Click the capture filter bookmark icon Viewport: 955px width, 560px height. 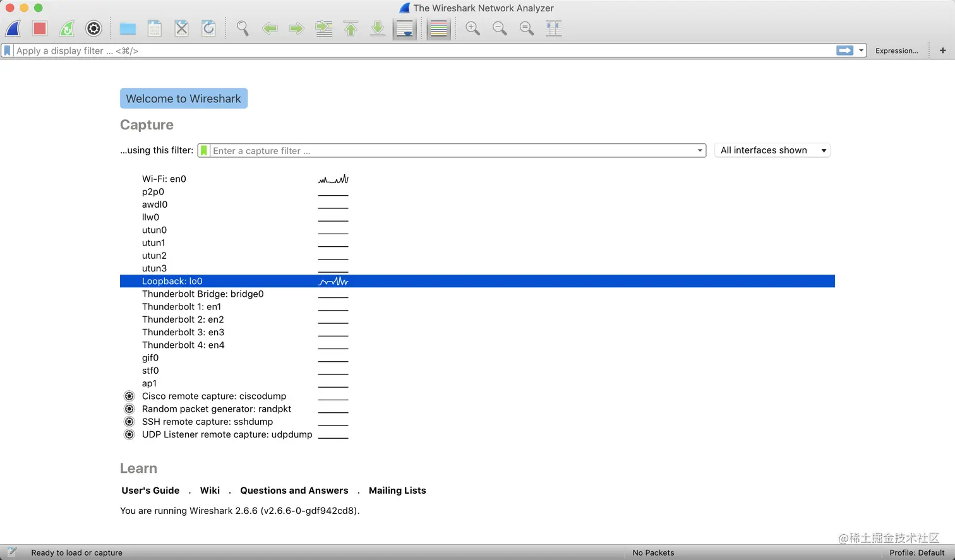pyautogui.click(x=204, y=151)
